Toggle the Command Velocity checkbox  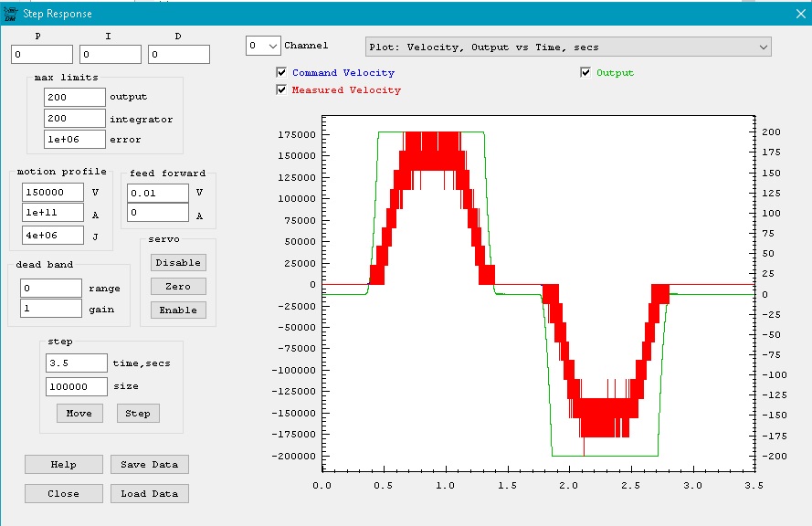pos(281,73)
